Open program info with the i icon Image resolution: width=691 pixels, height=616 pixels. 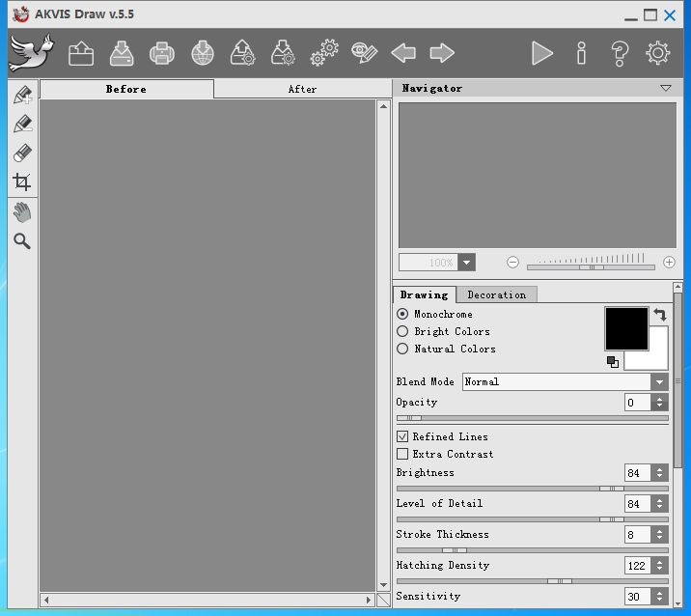[x=581, y=53]
